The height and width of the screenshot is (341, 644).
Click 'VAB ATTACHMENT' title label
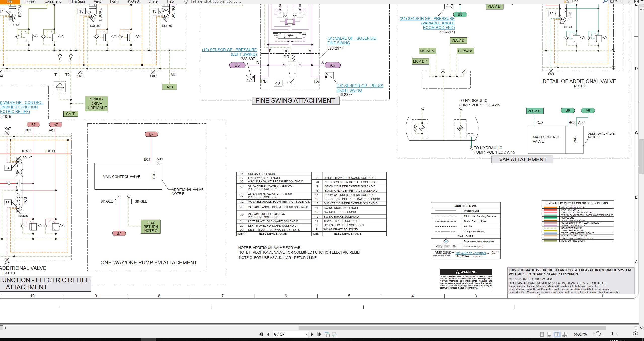pyautogui.click(x=522, y=160)
